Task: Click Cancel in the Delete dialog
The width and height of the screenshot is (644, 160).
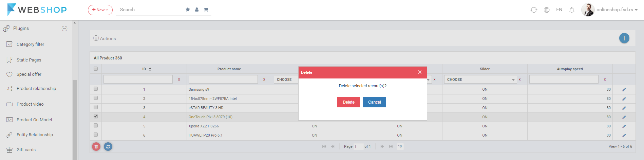Action: tap(374, 102)
